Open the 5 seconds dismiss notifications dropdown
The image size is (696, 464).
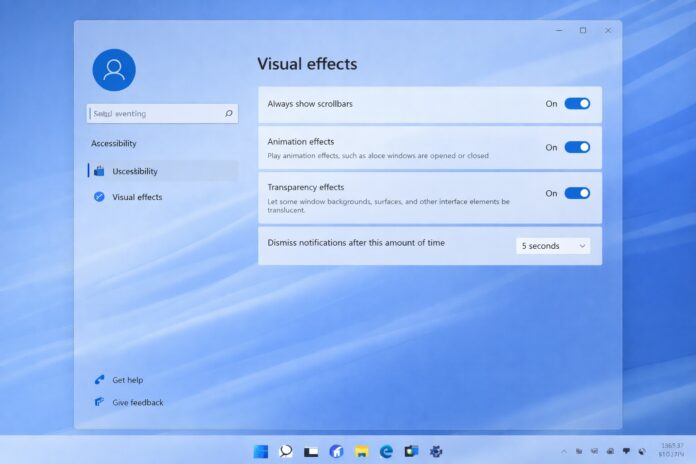[x=553, y=246]
